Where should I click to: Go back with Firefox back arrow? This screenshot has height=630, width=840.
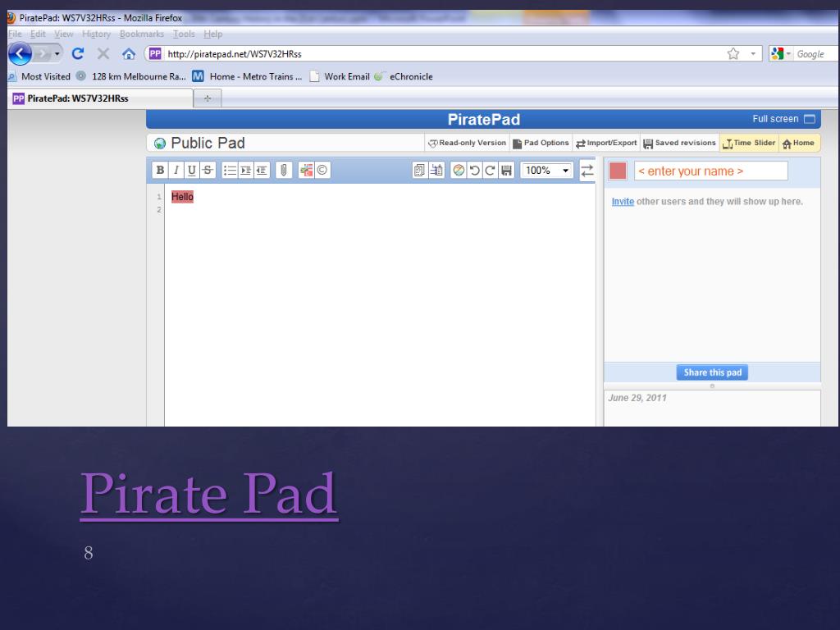(x=20, y=53)
